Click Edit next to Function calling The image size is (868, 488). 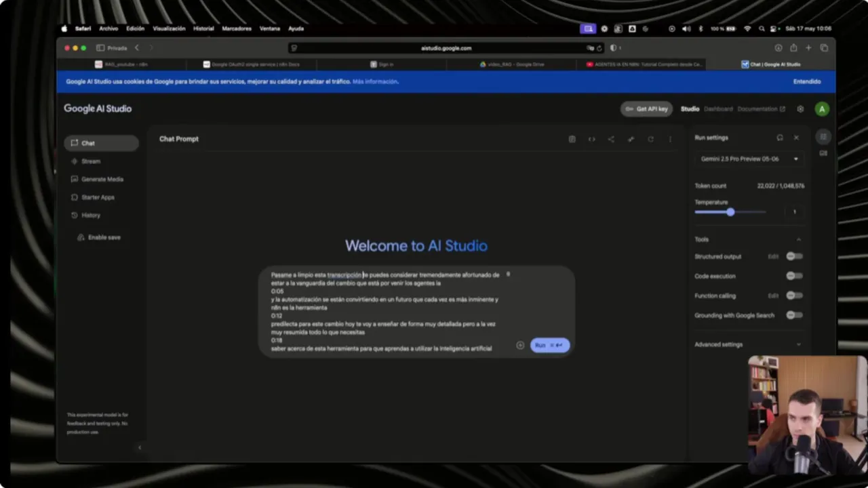click(x=773, y=296)
